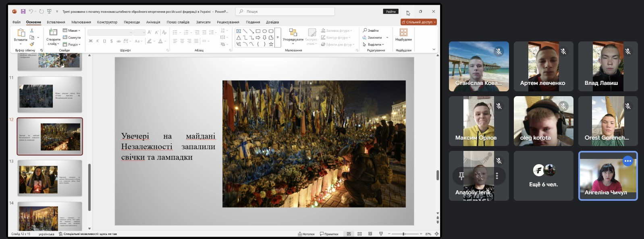Toggle italic К formatting

[x=98, y=41]
